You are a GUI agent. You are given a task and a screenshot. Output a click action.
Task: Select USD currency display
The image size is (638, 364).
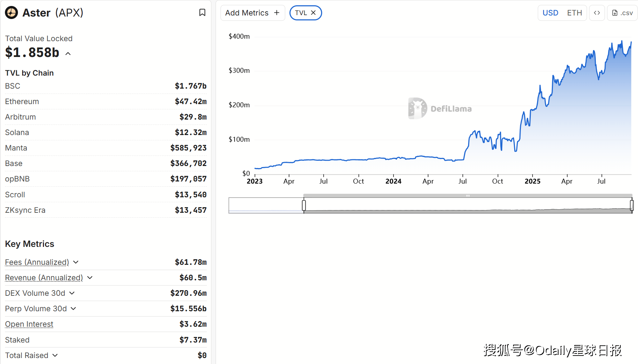550,13
